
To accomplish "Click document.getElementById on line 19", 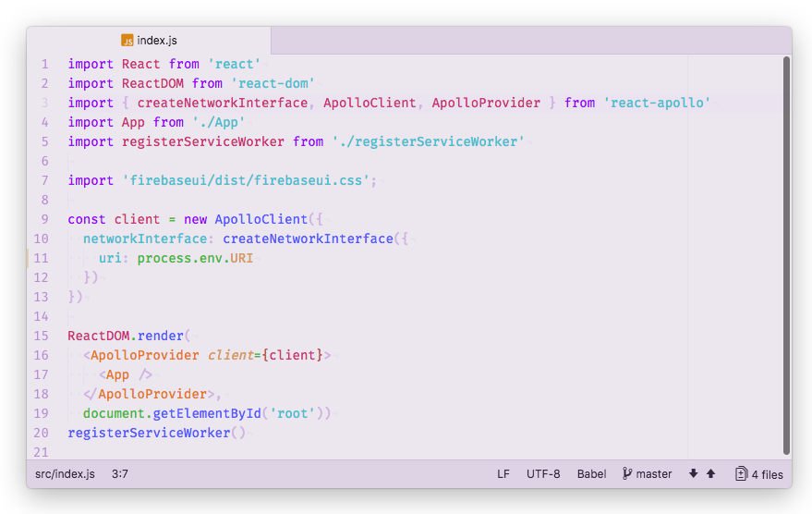I will (x=172, y=414).
